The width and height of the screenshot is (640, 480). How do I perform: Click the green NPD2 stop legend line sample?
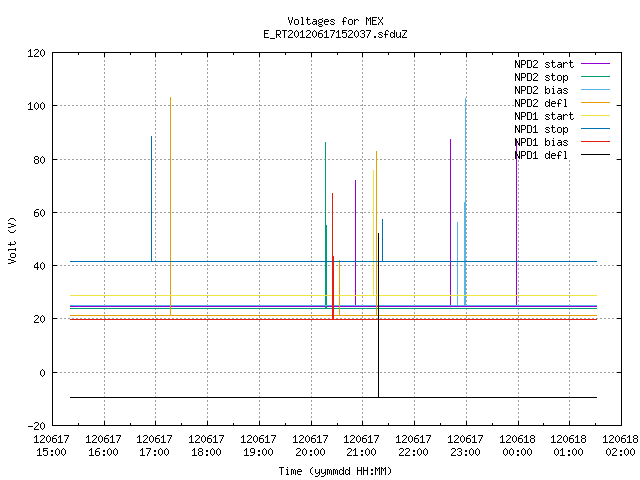point(596,76)
